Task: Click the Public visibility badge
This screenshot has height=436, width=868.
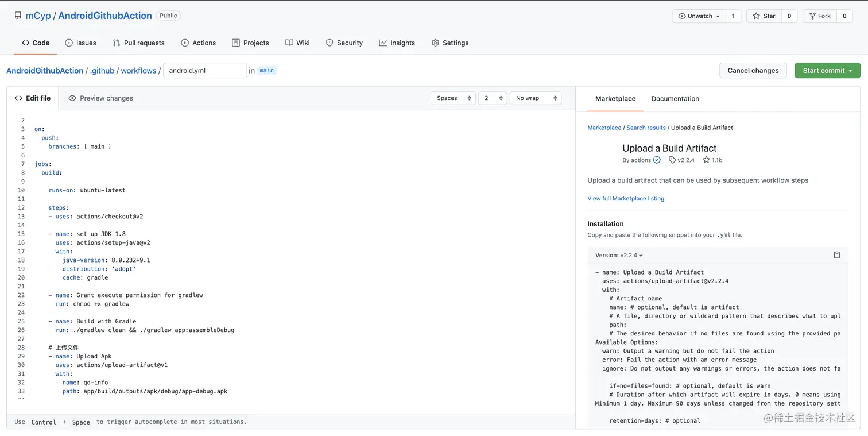Action: coord(168,16)
